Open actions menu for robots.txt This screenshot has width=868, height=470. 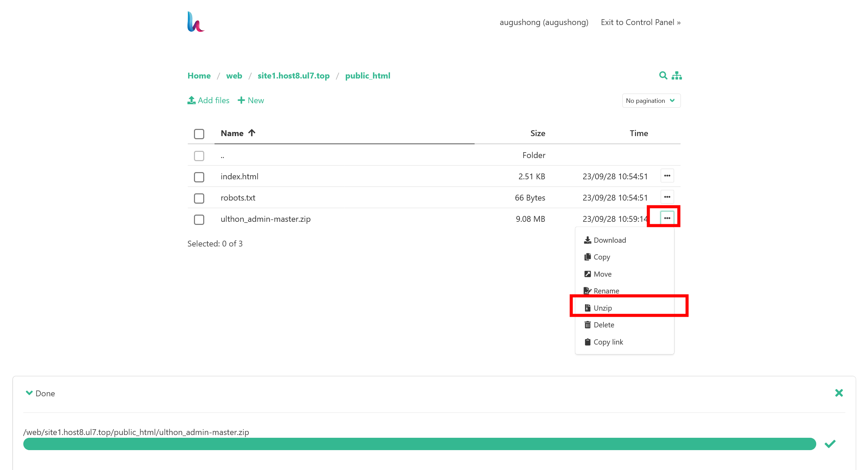click(667, 197)
